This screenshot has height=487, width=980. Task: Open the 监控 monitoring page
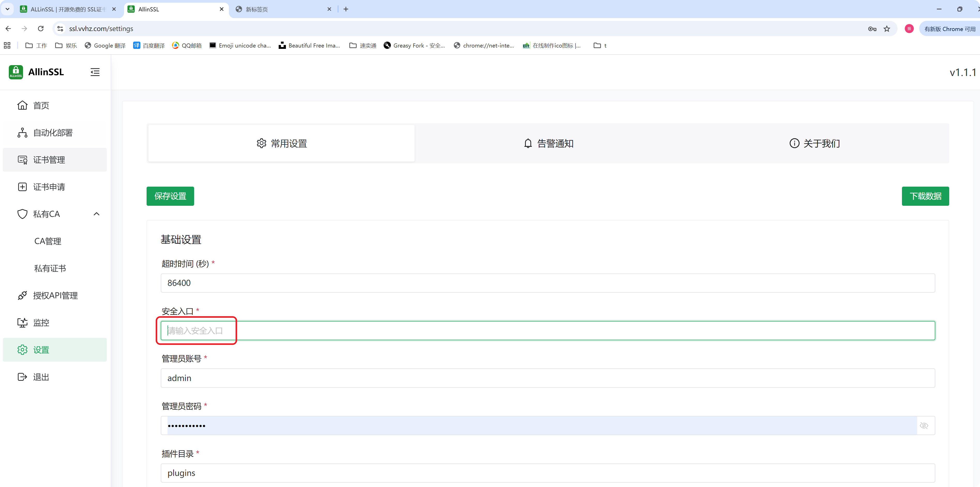[41, 323]
